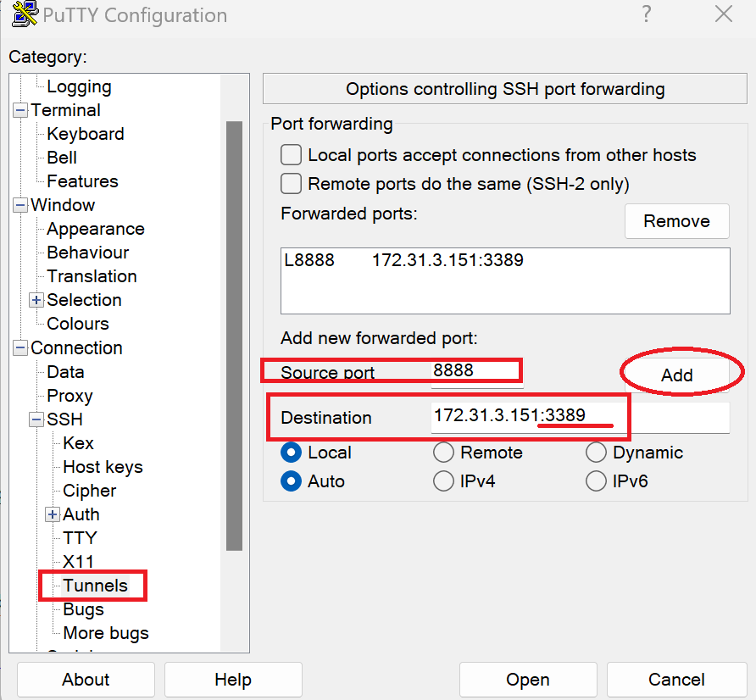Open the Tunnels category
The height and width of the screenshot is (700, 756).
pos(95,586)
